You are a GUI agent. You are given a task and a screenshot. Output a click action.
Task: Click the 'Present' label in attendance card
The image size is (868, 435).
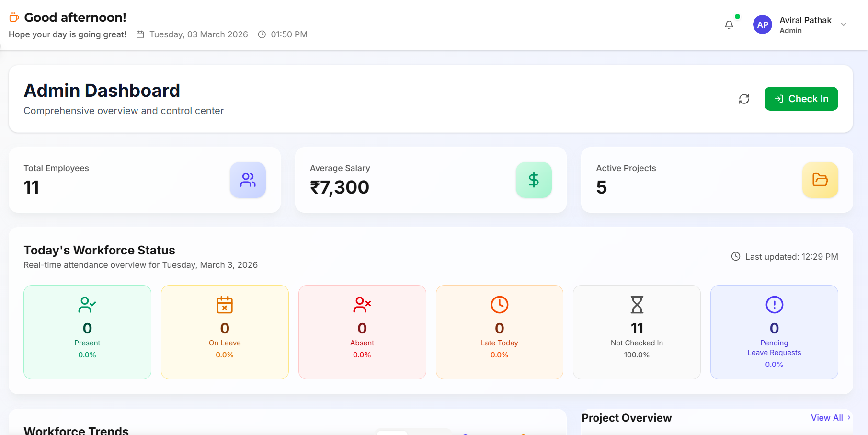[x=87, y=343]
